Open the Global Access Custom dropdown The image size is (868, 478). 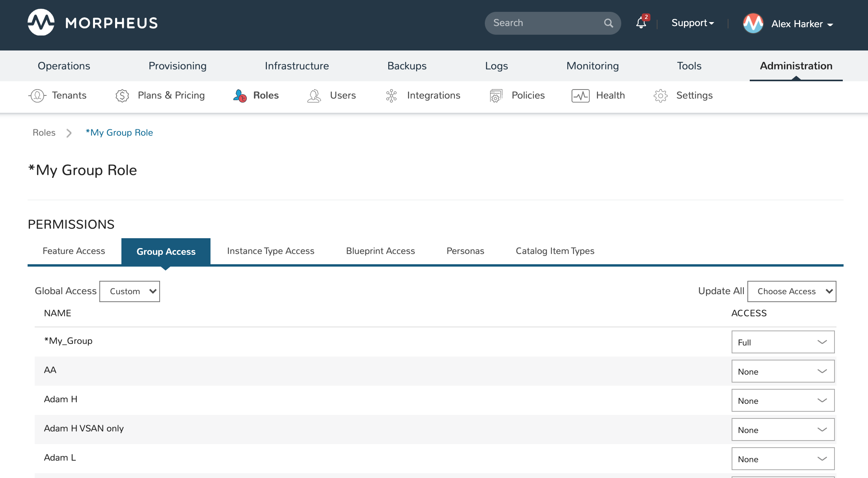130,291
